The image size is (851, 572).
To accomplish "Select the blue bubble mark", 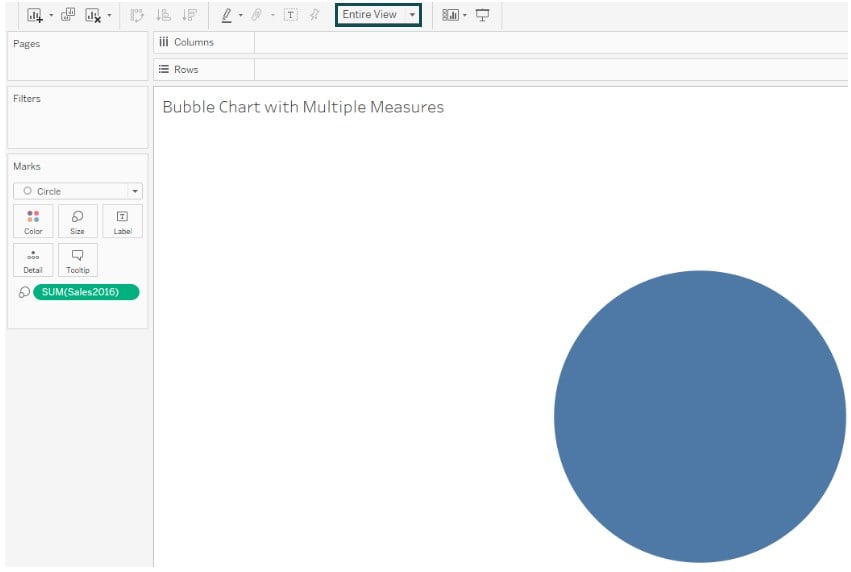I will click(700, 416).
